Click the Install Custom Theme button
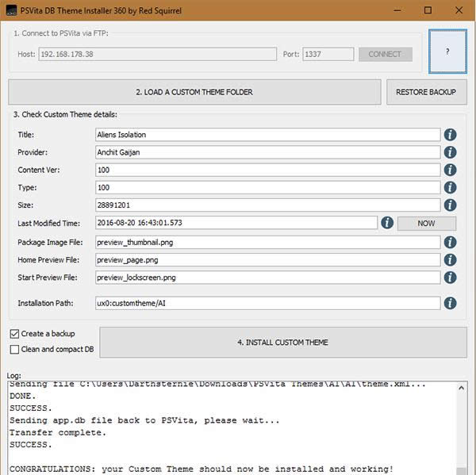The image size is (476, 475). [x=282, y=343]
